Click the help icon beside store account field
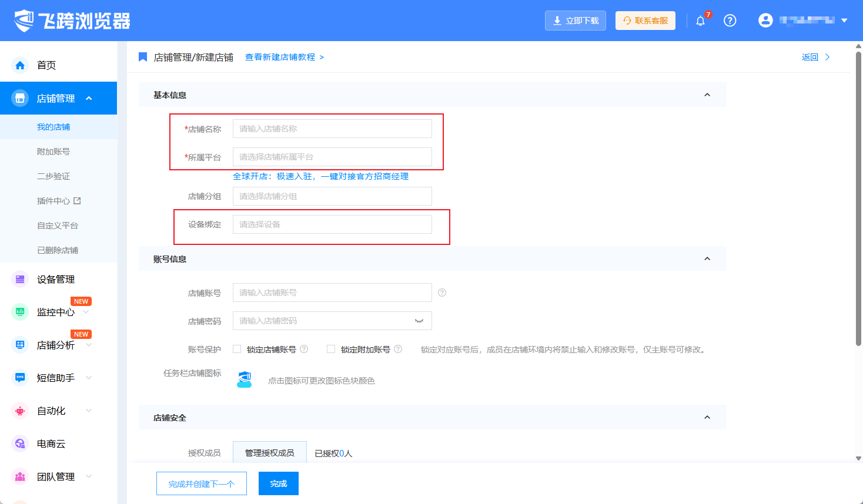Viewport: 863px width, 504px height. 442,293
